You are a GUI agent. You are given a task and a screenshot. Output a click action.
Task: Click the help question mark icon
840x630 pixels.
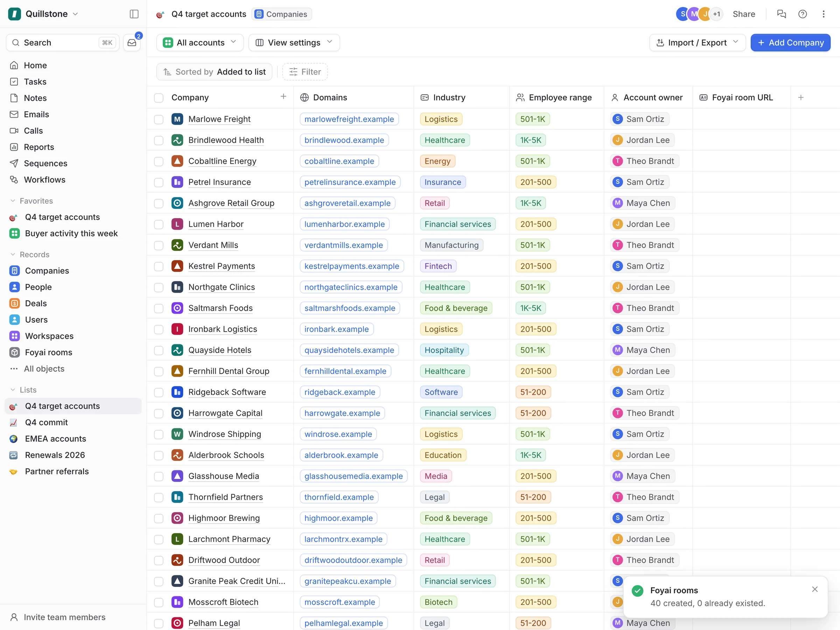tap(803, 14)
